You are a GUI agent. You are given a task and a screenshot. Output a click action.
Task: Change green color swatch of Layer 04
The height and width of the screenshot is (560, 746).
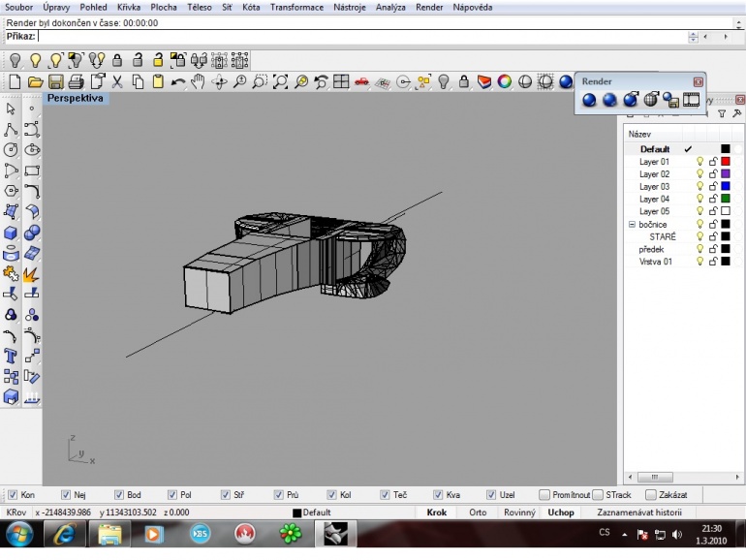pyautogui.click(x=725, y=199)
